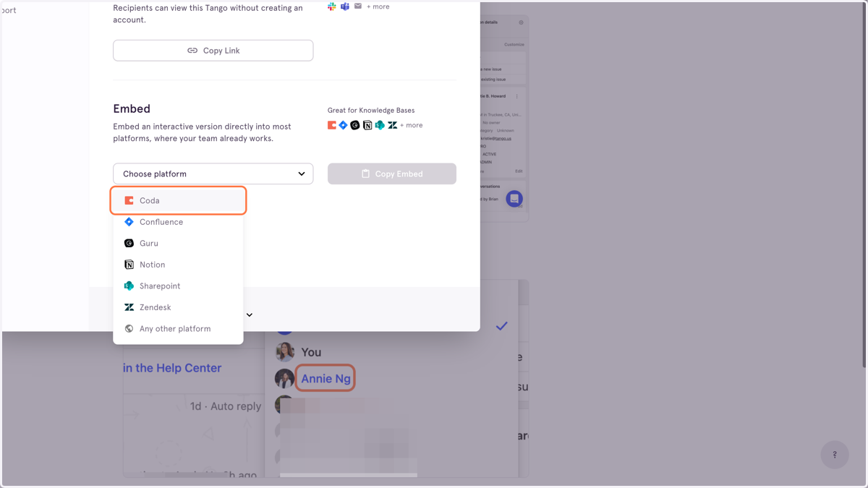
Task: Select Zendesk from the platform list
Action: tap(179, 307)
